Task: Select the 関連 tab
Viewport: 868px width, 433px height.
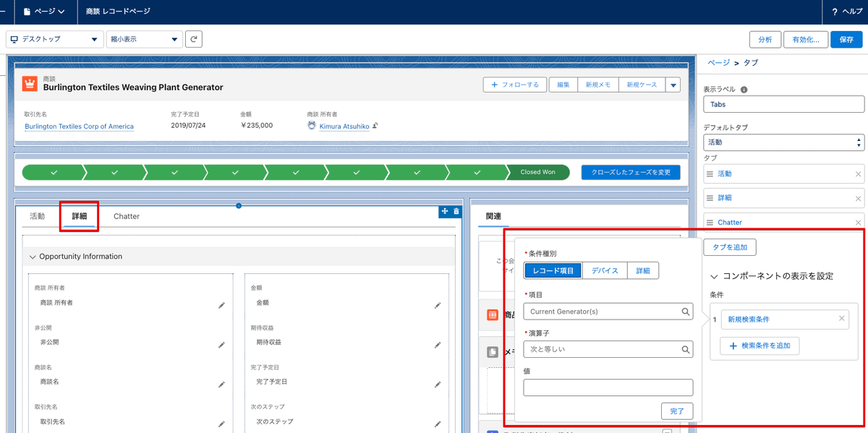Action: coord(494,216)
